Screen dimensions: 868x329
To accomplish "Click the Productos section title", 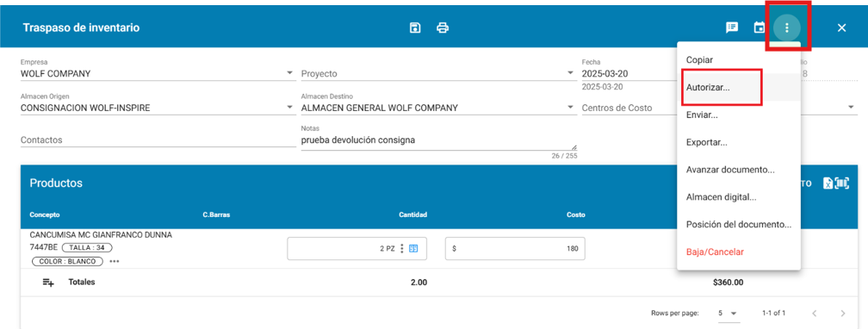I will [x=56, y=183].
